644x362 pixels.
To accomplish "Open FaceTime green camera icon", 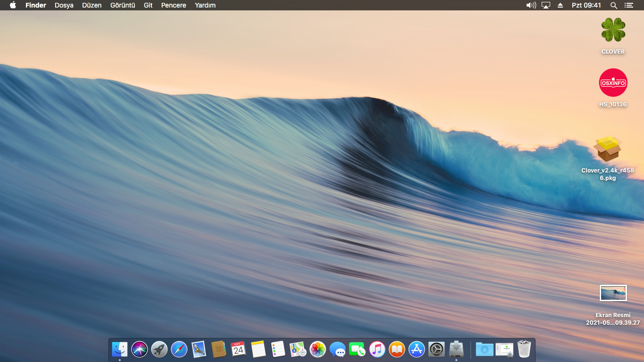I will pos(357,349).
